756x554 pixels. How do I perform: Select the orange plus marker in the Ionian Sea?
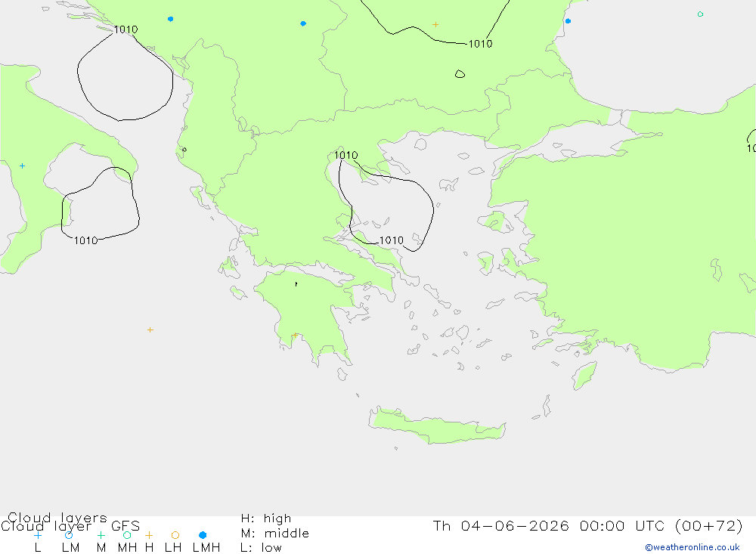click(x=150, y=330)
